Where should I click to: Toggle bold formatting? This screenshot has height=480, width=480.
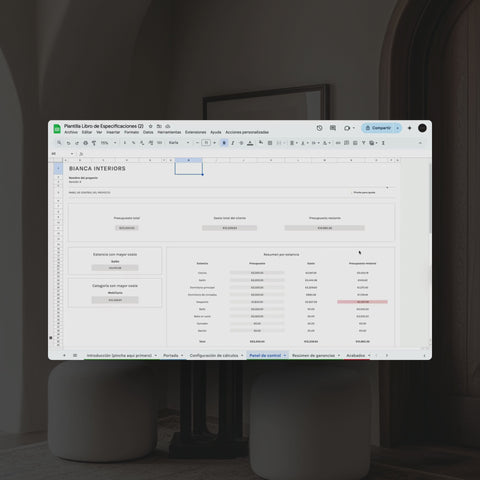click(224, 143)
